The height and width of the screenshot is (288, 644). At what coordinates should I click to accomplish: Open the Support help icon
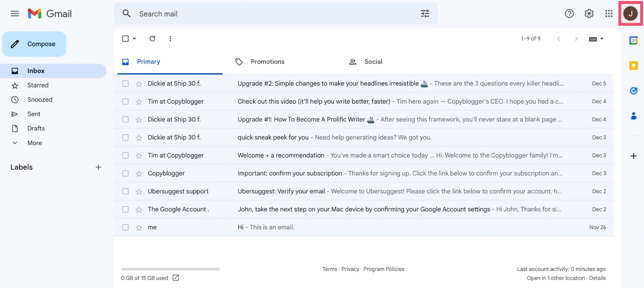[569, 14]
